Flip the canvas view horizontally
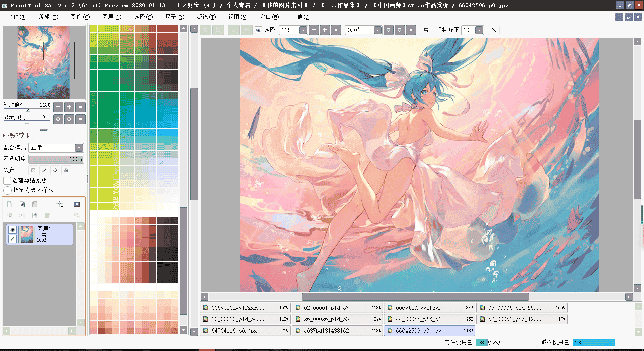The image size is (644, 351). click(426, 30)
